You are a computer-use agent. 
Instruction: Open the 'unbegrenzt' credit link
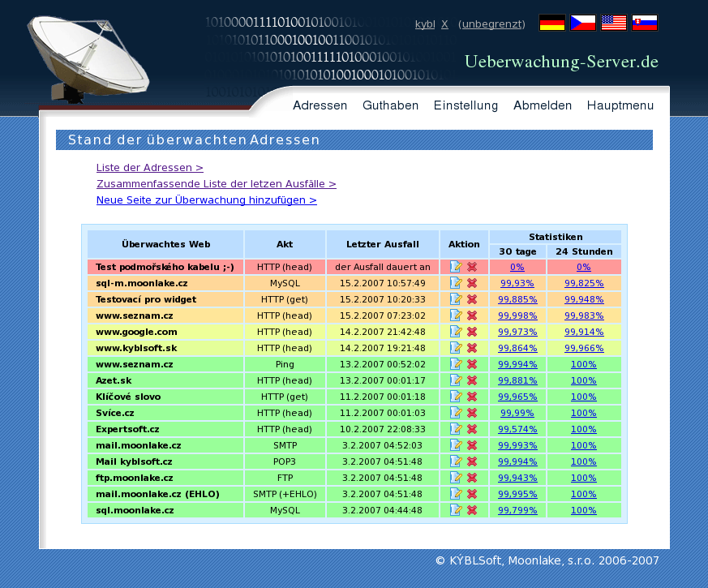coord(493,24)
